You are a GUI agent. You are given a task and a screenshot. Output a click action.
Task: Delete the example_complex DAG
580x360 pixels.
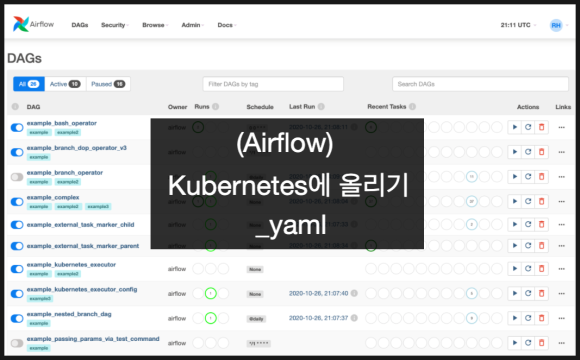pyautogui.click(x=542, y=202)
